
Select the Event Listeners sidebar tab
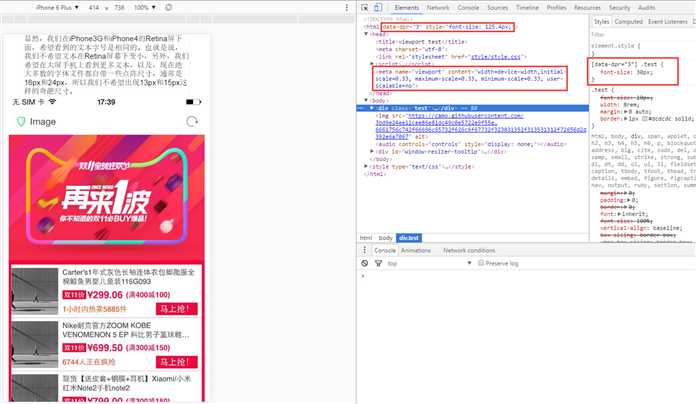(668, 21)
